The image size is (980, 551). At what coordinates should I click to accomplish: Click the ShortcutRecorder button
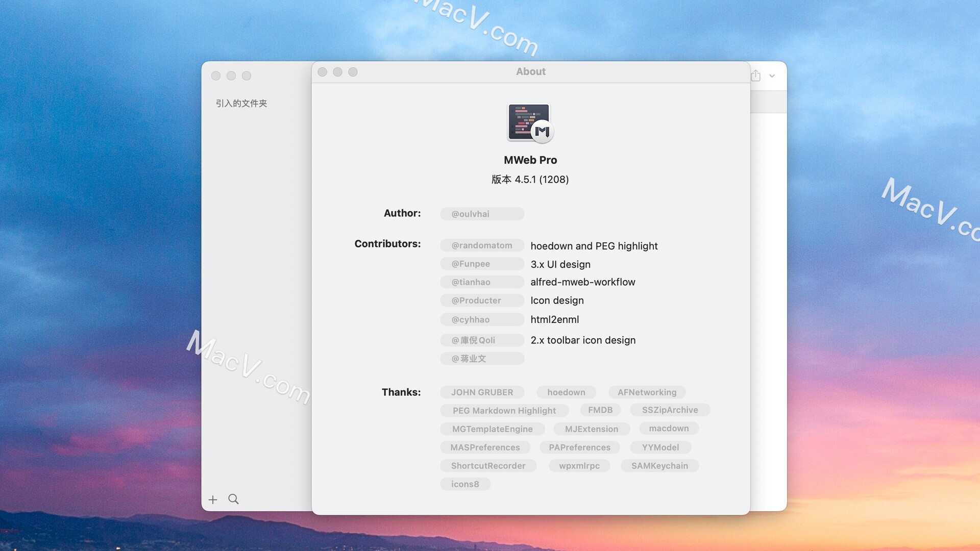pyautogui.click(x=488, y=466)
